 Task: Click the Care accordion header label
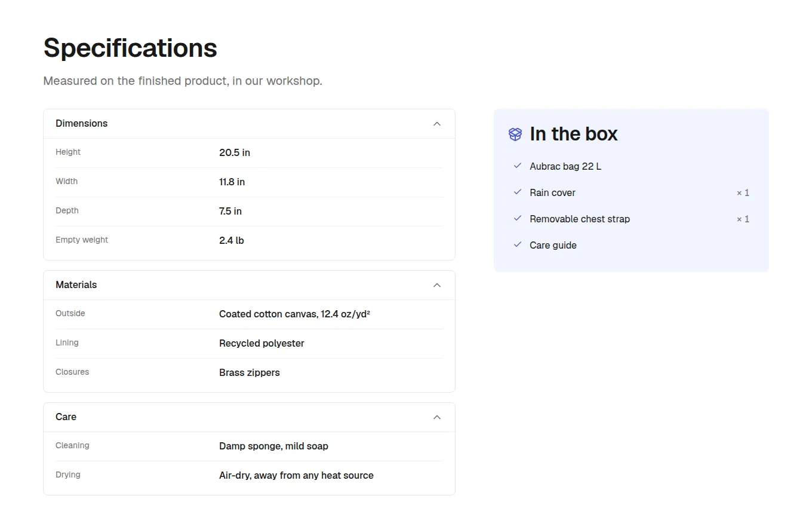(66, 417)
